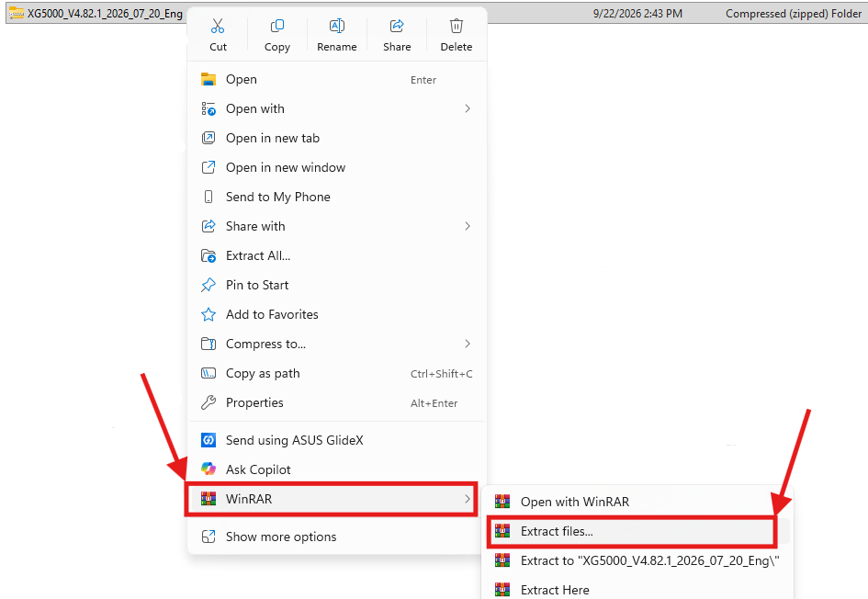Click the phone icon for Send to My Phone

click(x=209, y=197)
